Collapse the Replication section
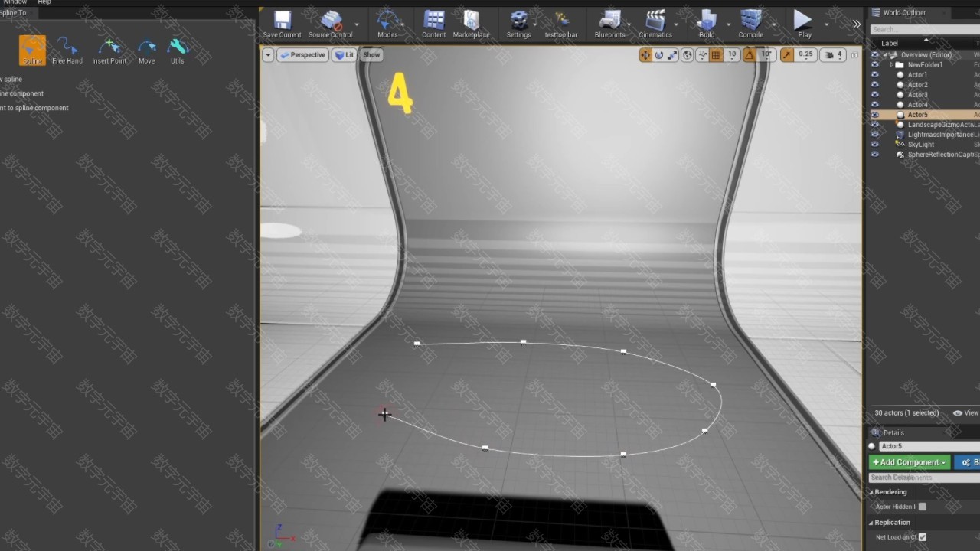Viewport: 980px width, 551px height. (871, 523)
